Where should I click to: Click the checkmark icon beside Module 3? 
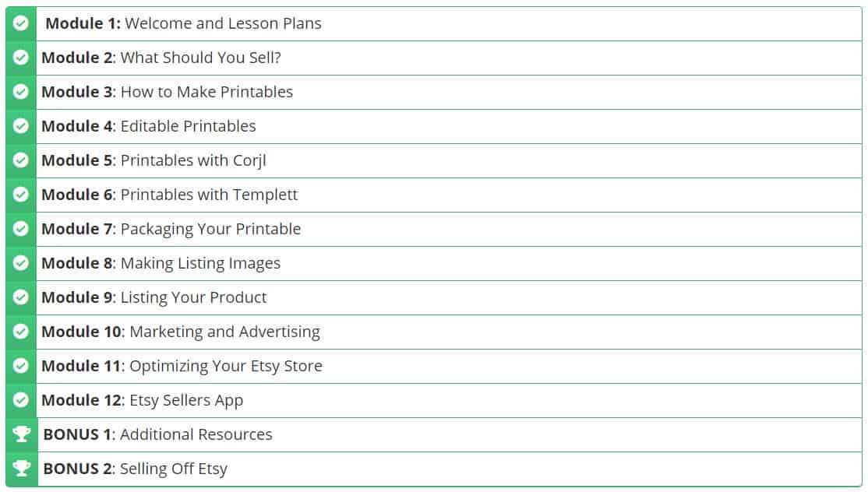[x=20, y=92]
